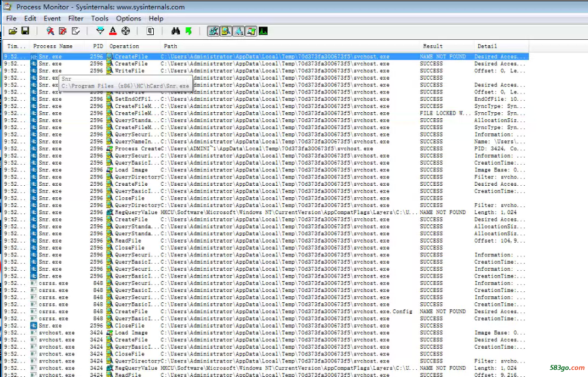588x377 pixels.
Task: Toggle Show Network Activity button
Action: click(238, 31)
